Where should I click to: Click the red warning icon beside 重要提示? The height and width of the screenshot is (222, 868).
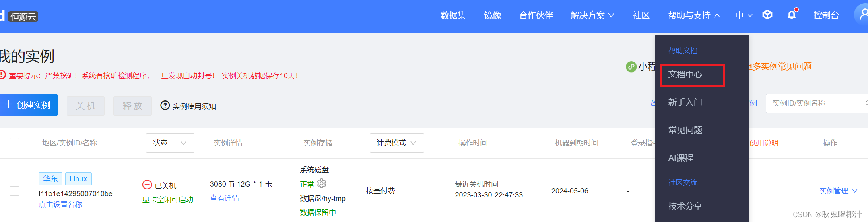pos(2,75)
